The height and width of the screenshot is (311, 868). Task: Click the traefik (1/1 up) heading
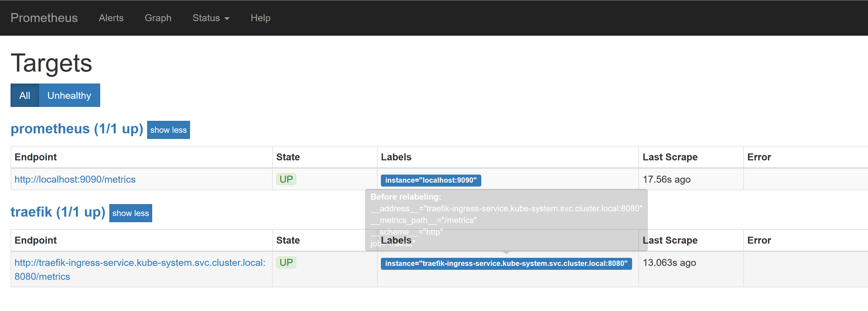(x=58, y=212)
